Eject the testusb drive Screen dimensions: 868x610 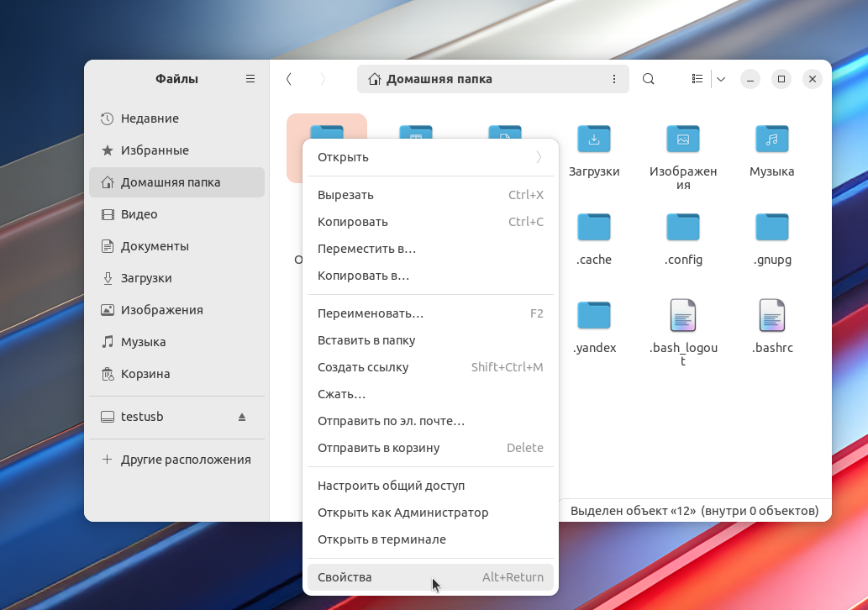coord(242,417)
